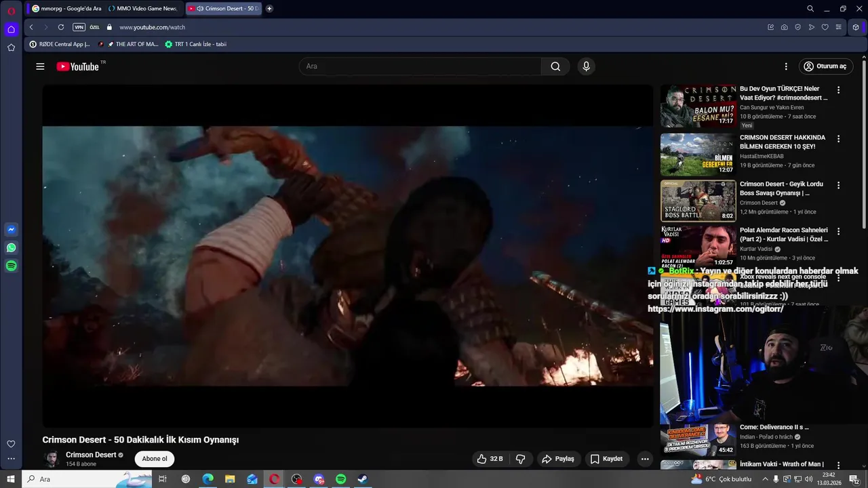Open options for 'CRIMSON DESERT HAKKINDA' video
Screen dimensions: 868x488
click(838, 139)
